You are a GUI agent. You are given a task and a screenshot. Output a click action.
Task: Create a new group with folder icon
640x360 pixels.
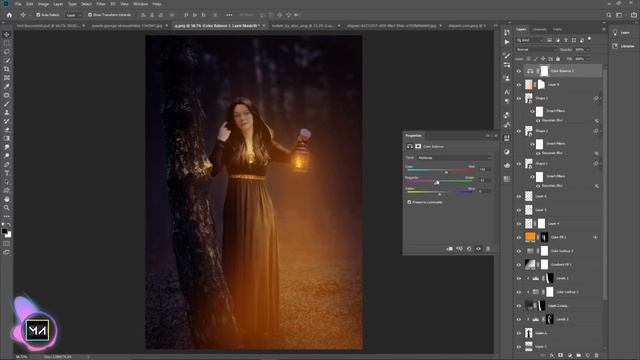(578, 356)
